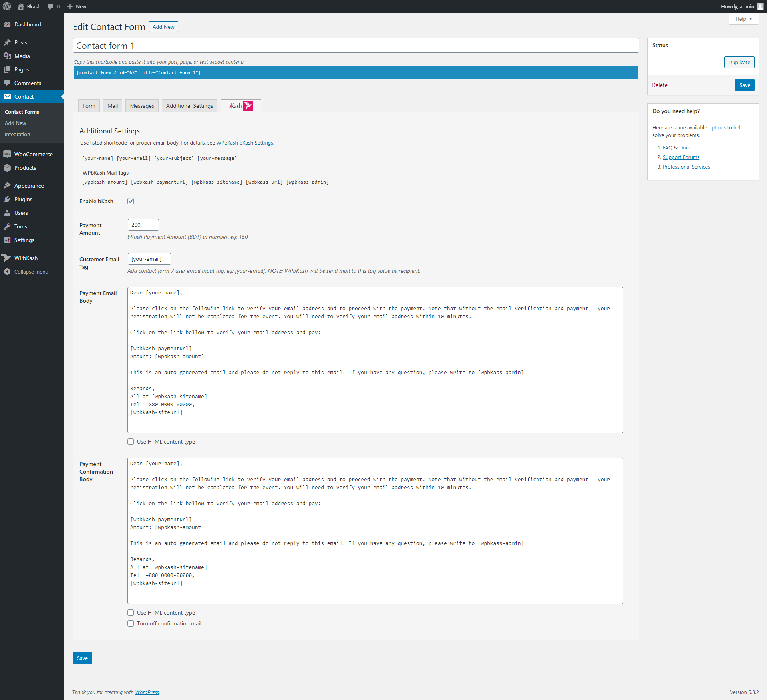
Task: Click the [wpbkash-paymenturl] mail tag
Action: tap(159, 182)
